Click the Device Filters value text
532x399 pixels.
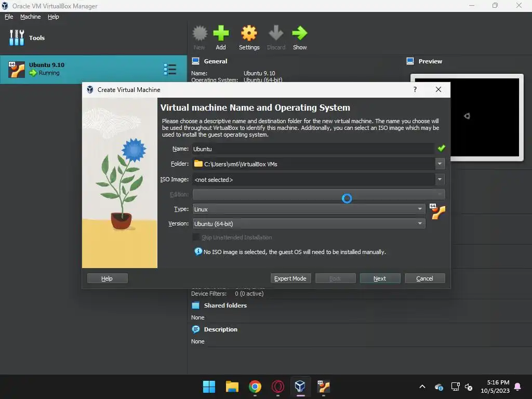click(249, 294)
